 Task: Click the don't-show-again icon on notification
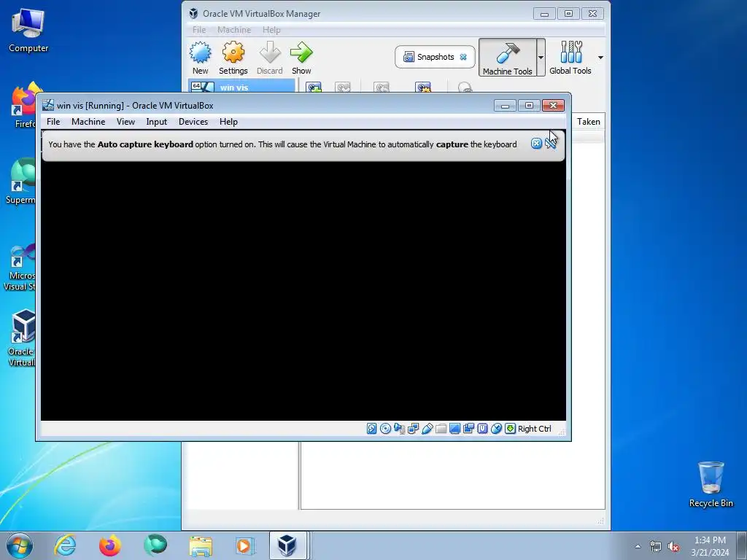(x=551, y=144)
